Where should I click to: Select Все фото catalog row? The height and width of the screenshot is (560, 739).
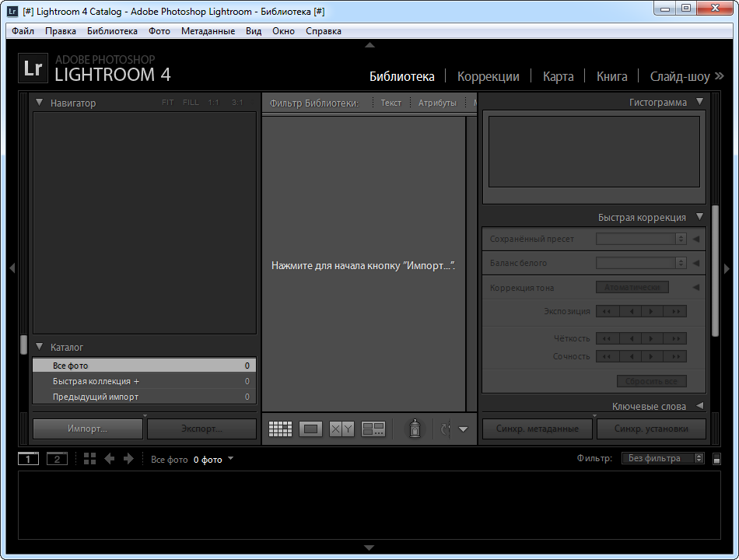[x=144, y=366]
